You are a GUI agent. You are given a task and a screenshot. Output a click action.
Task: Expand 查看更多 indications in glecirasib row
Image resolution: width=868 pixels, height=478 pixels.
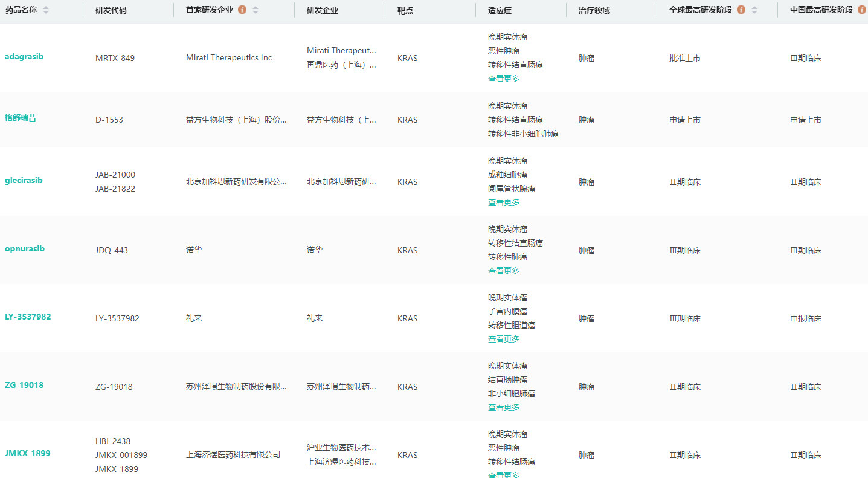[x=504, y=202]
